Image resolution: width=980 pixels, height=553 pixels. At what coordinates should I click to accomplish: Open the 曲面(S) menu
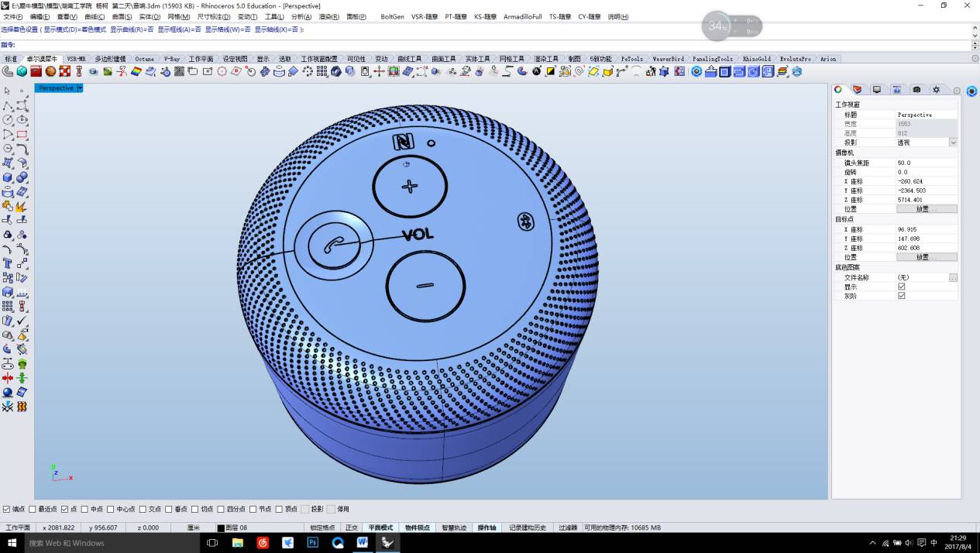coord(122,16)
